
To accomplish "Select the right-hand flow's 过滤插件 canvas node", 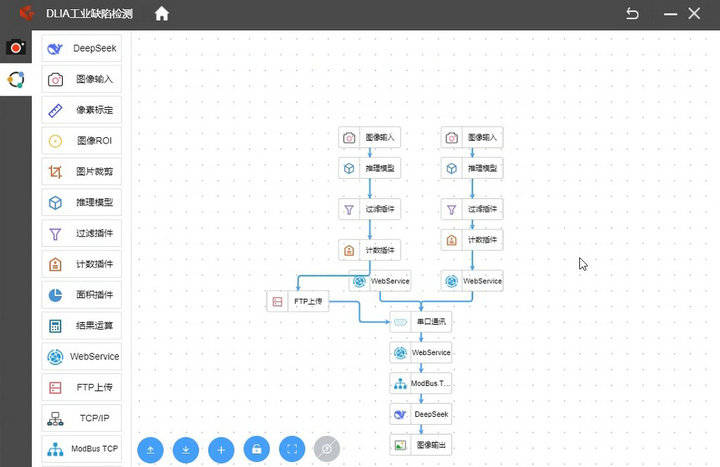I will click(x=472, y=209).
